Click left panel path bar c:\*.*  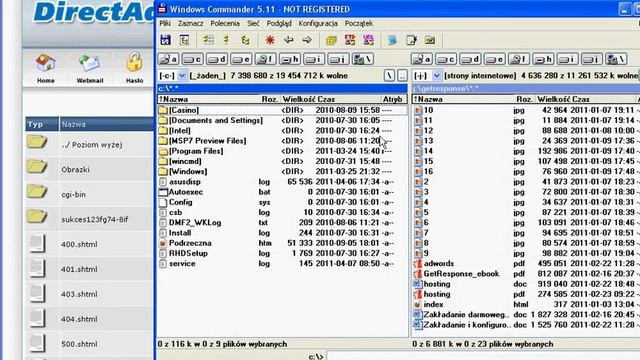coord(282,88)
